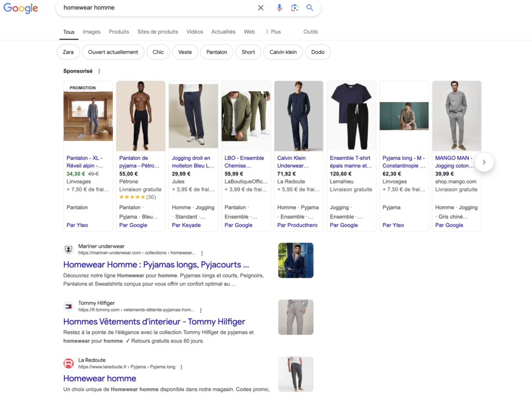Clear the search box with X icon

(x=261, y=8)
